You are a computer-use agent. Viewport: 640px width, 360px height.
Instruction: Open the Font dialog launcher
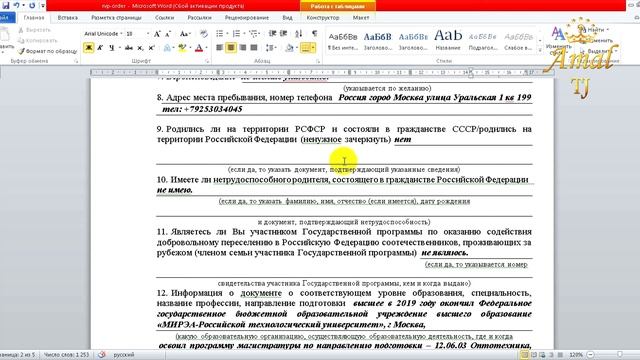[x=207, y=61]
